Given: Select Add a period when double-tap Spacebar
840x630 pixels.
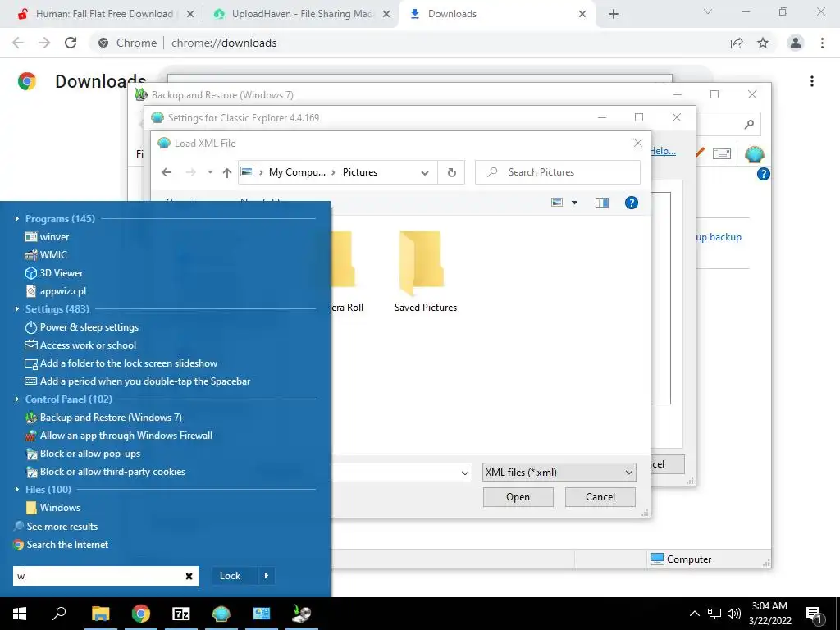Looking at the screenshot, I should (138, 381).
